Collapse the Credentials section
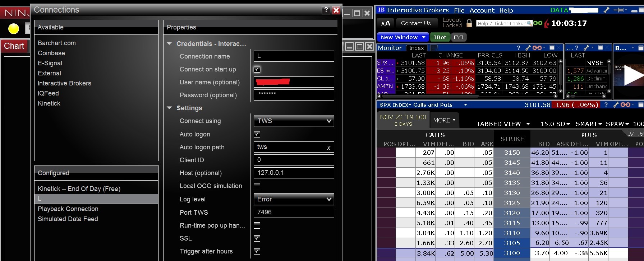Image resolution: width=644 pixels, height=261 pixels. [169, 44]
